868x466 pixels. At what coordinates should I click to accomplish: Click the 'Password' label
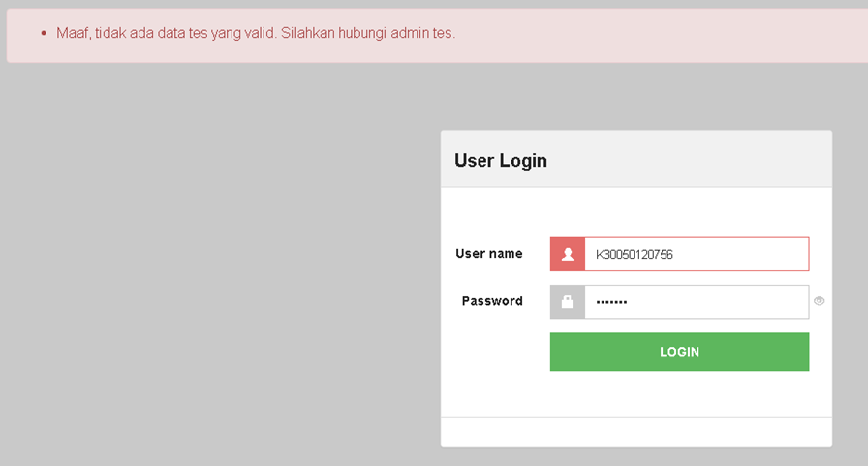click(x=492, y=301)
